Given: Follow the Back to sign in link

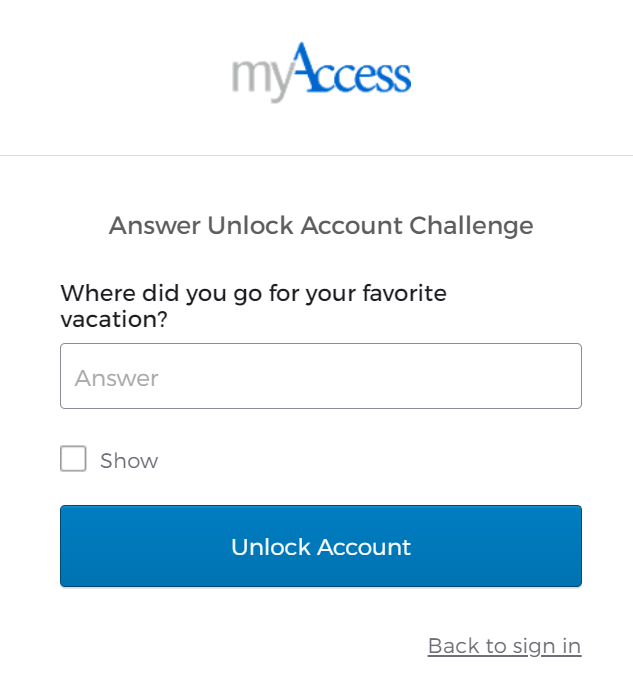Looking at the screenshot, I should coord(504,646).
